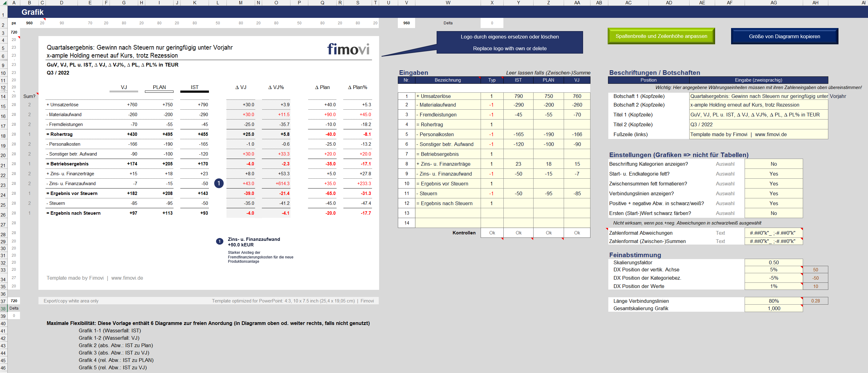Open the 'Verbindungslinien anzeigen?' Yes cell
The height and width of the screenshot is (373, 868).
pos(774,193)
